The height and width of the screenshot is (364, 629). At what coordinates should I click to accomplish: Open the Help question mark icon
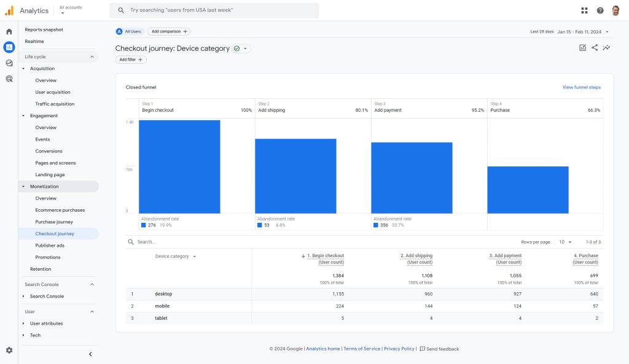tap(600, 10)
